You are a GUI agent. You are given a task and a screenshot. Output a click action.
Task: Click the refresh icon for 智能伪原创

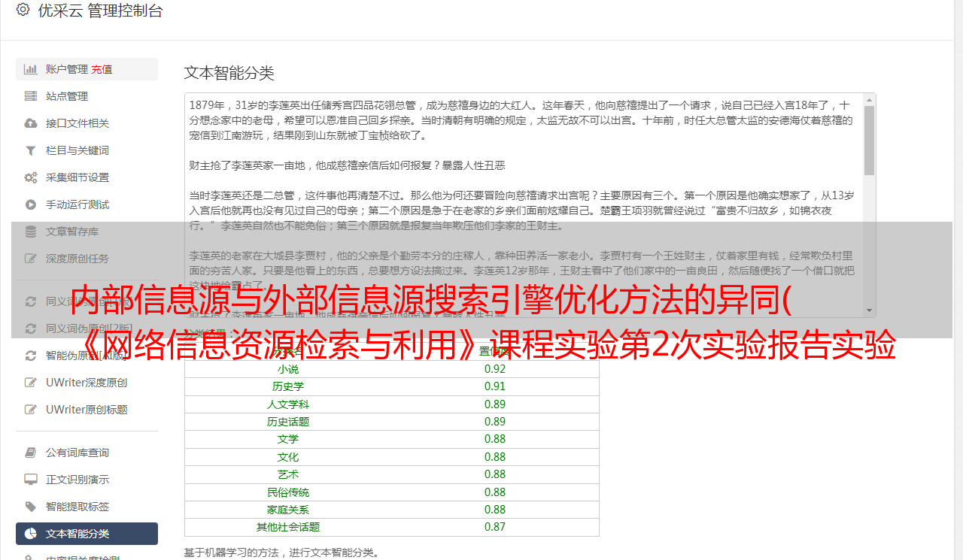tap(30, 356)
